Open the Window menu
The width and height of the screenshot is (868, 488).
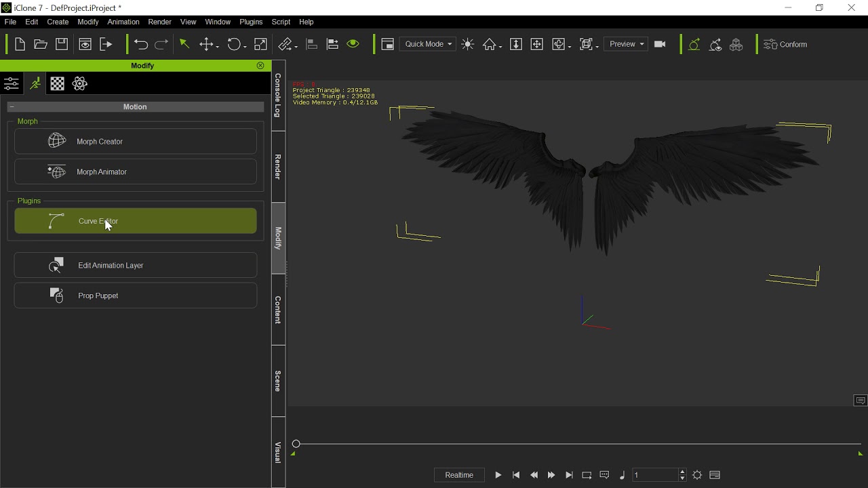pos(218,22)
